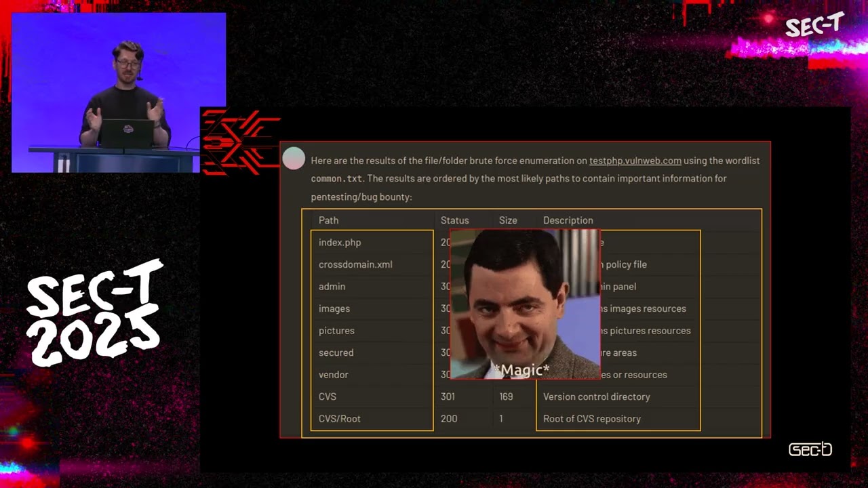
Task: Select the CVS/Root path cell
Action: pos(340,419)
